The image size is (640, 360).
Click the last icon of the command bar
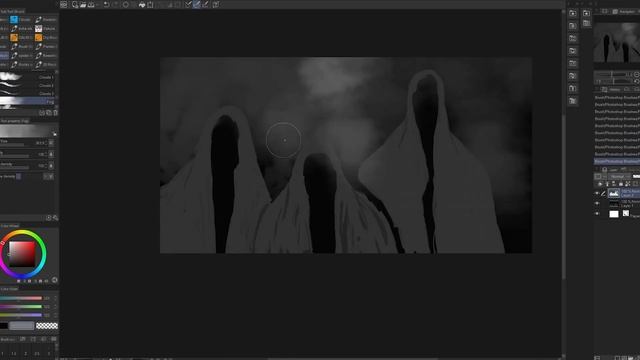[x=216, y=4]
